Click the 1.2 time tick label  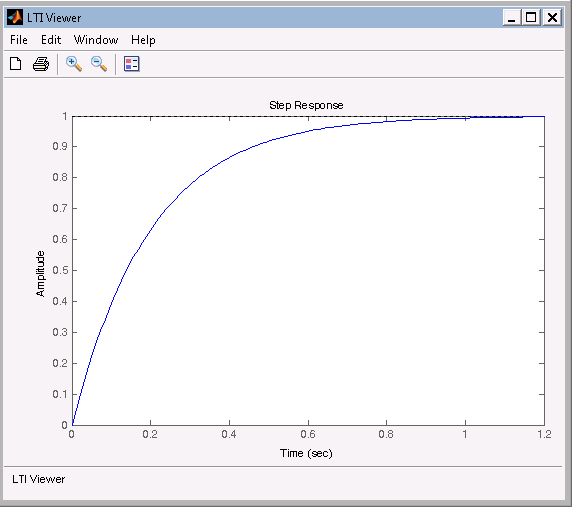544,434
